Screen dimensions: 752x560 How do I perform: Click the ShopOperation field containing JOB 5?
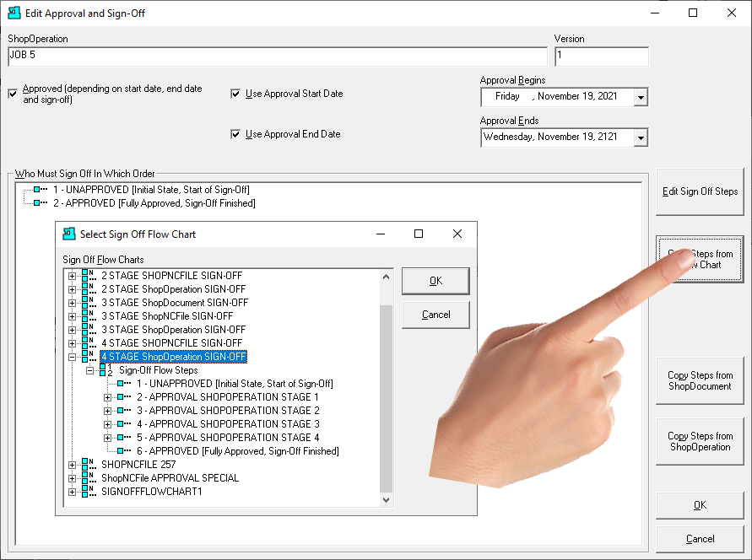point(278,56)
